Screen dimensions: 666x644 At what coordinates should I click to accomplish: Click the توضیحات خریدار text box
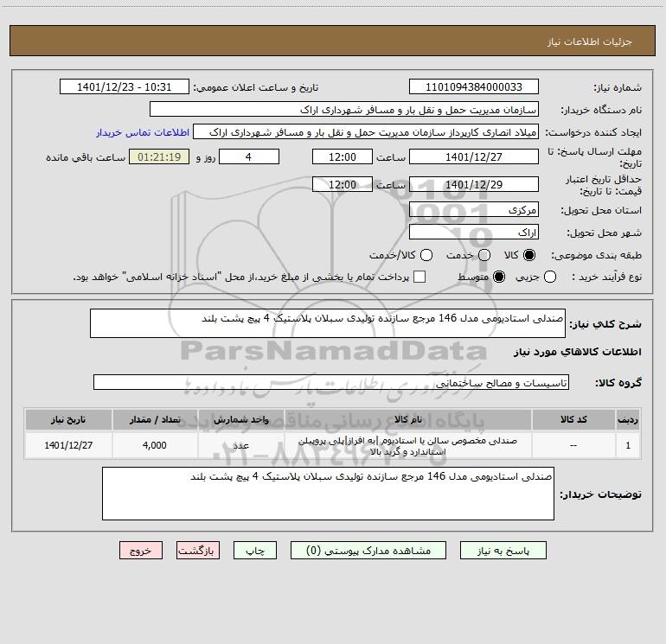click(328, 494)
